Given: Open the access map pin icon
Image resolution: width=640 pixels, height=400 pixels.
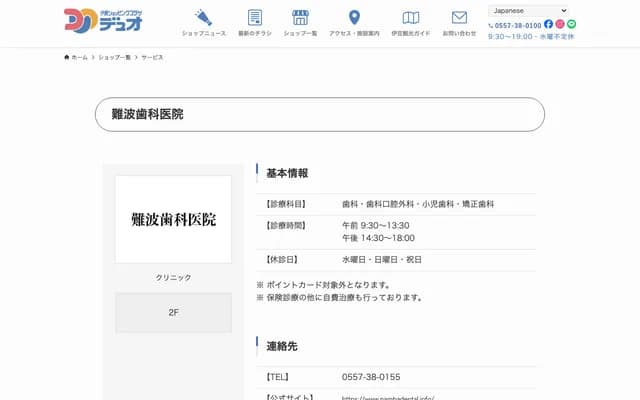Looking at the screenshot, I should tap(354, 18).
